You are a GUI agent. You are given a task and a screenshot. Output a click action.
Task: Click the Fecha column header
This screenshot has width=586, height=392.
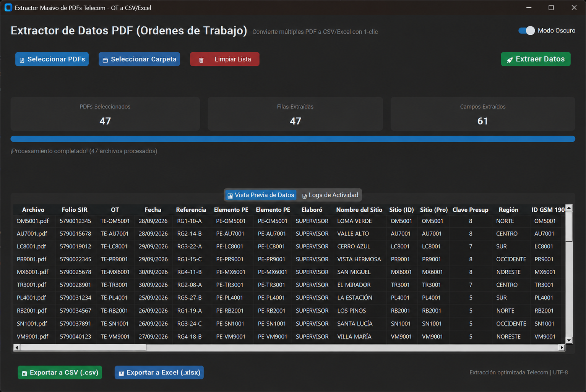tap(153, 210)
